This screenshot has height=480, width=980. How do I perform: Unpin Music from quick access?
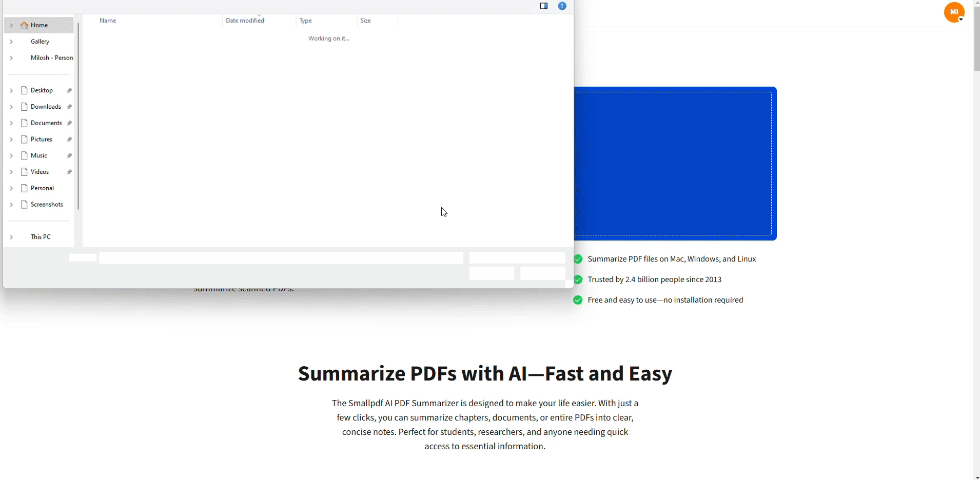(x=70, y=155)
